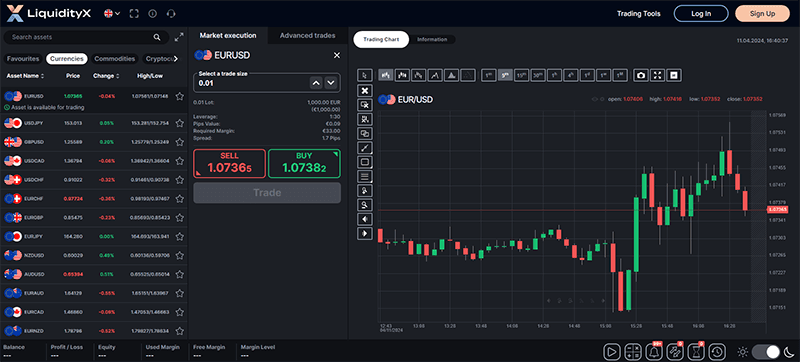This screenshot has width=800, height=362.
Task: Sort list by Asset Name column
Action: pyautogui.click(x=25, y=76)
